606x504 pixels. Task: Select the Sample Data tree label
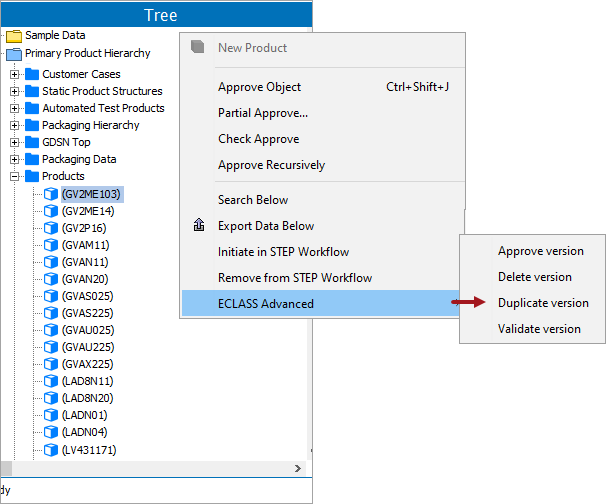[55, 35]
